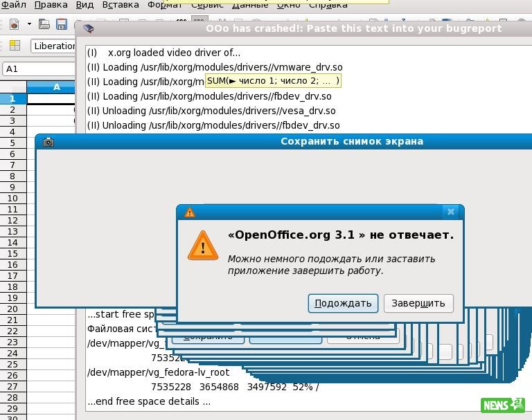Click the small warning icon in the dialog title bar
Viewport: 532px width, 420px height.
(x=189, y=212)
